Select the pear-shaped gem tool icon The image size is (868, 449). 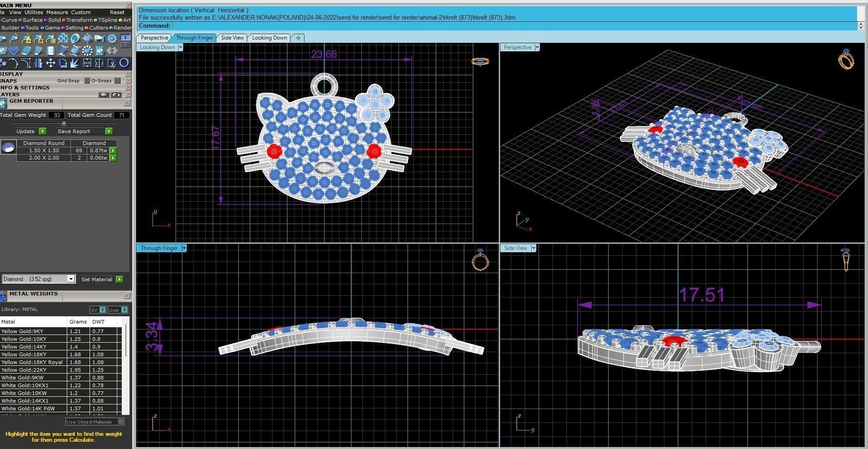[75, 39]
